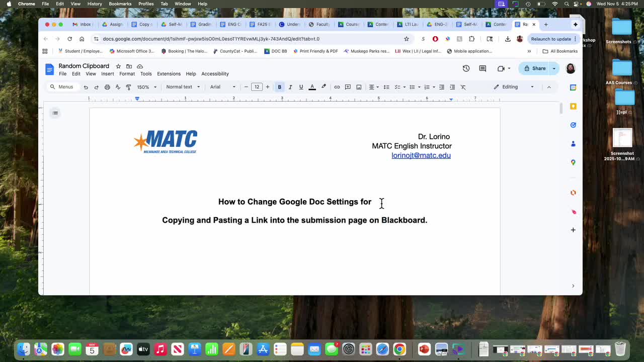Open the lorinojt@matc.edu email link
644x362 pixels.
point(421,155)
